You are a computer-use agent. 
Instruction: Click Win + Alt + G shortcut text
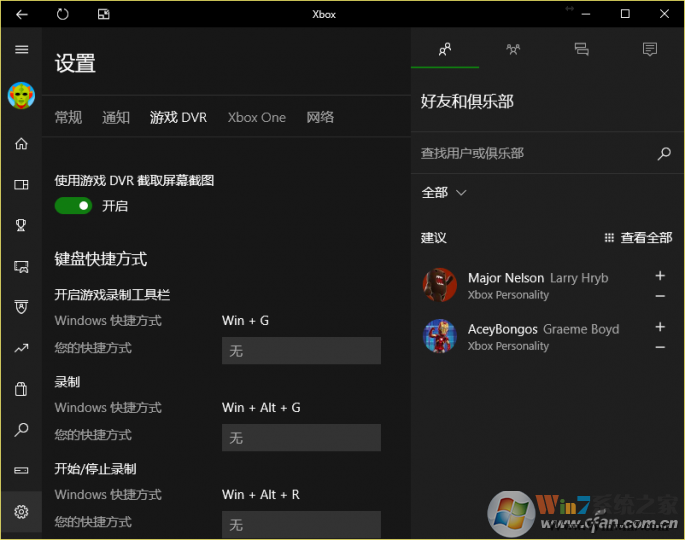coord(261,408)
